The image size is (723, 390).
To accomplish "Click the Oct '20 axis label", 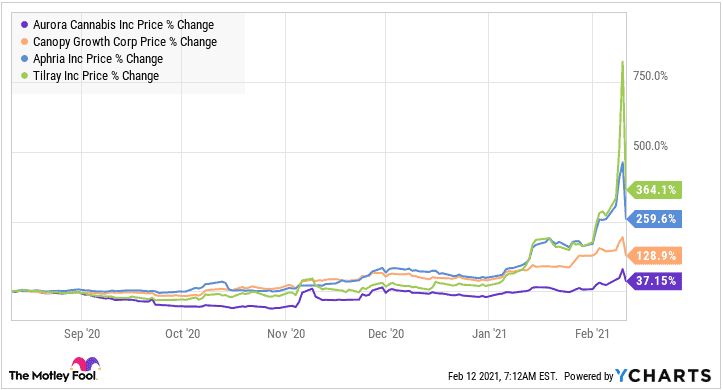I will point(183,334).
